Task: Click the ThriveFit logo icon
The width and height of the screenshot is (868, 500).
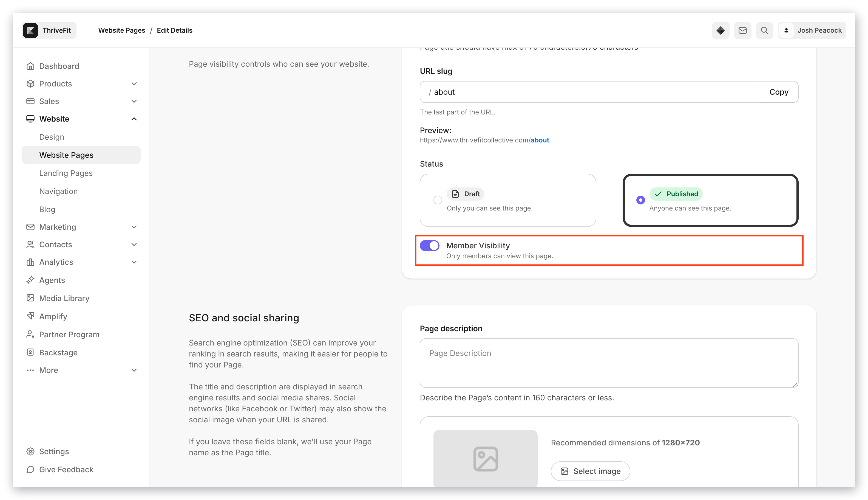Action: [30, 30]
